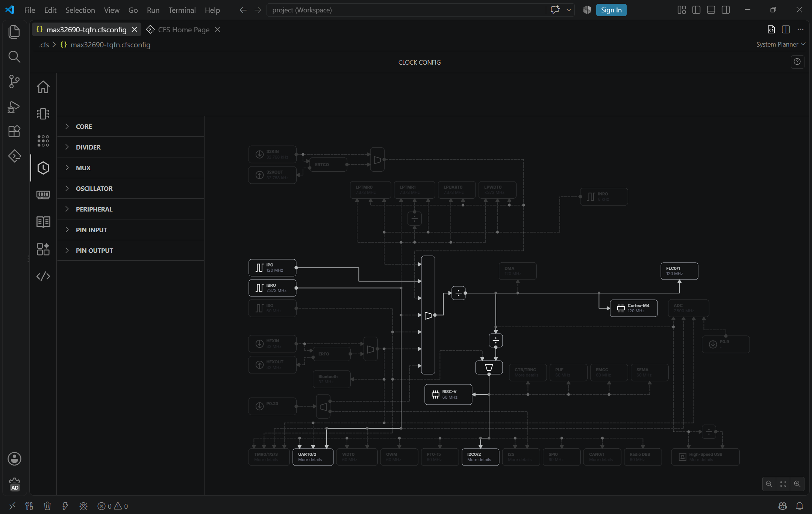Expand the DIVIDER section
This screenshot has width=812, height=514.
(x=131, y=147)
